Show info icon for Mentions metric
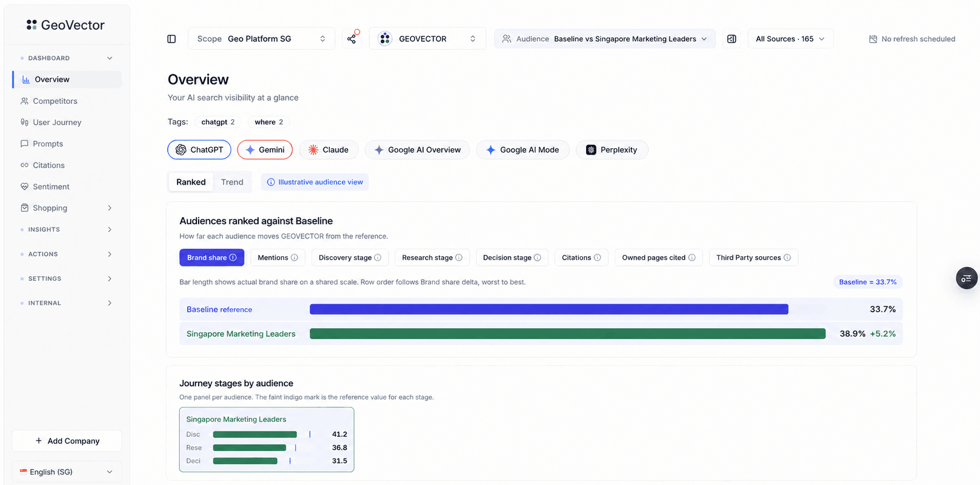This screenshot has height=485, width=980. click(295, 257)
